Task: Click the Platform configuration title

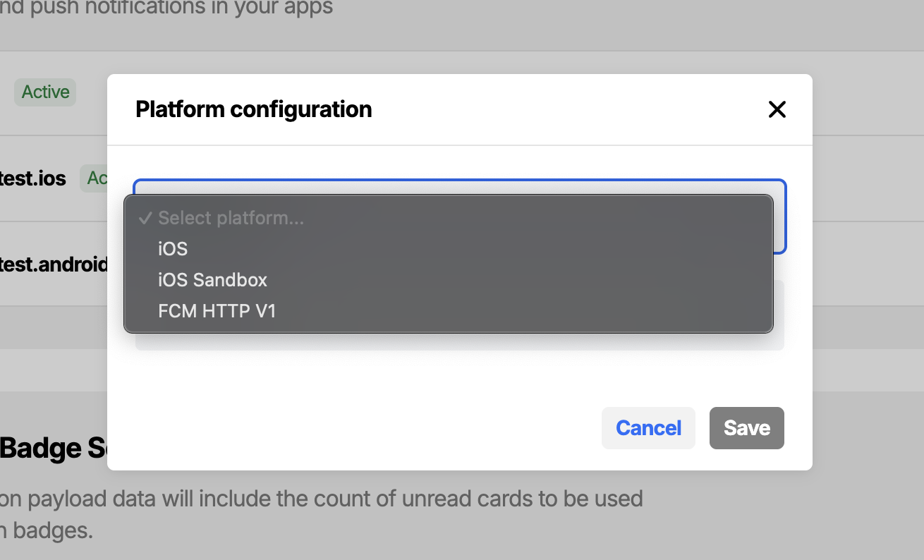Action: tap(253, 109)
